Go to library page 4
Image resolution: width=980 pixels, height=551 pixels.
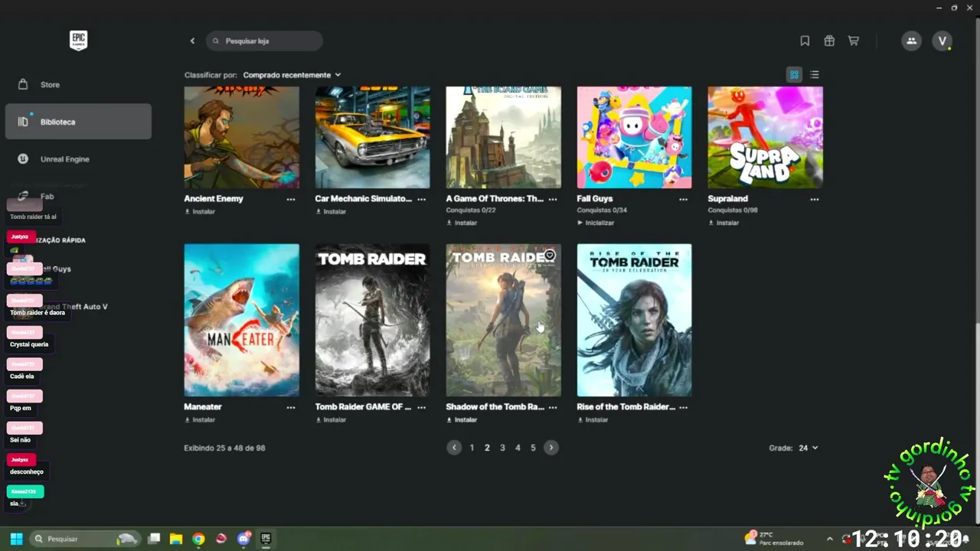518,448
